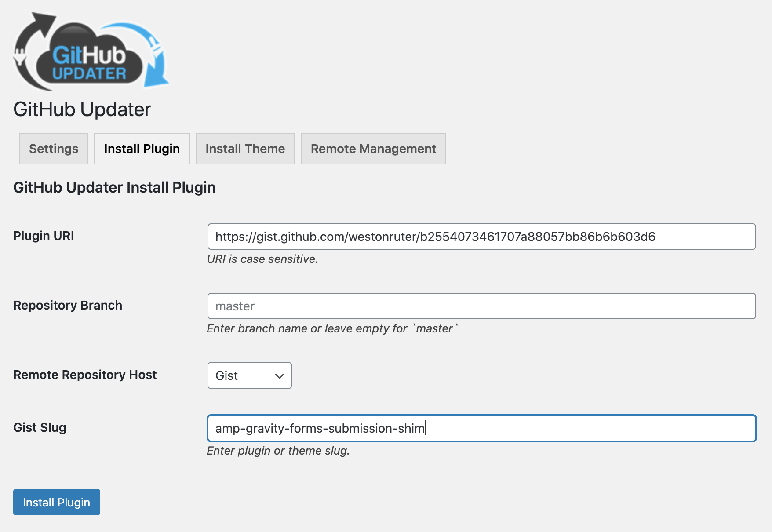Switch to the Install Theme tab
The height and width of the screenshot is (532, 772).
click(245, 149)
